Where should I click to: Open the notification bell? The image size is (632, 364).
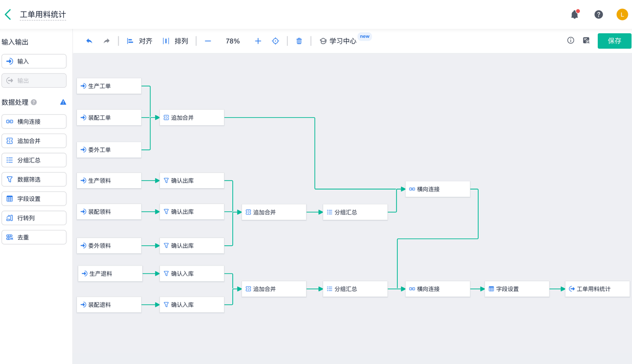[575, 15]
